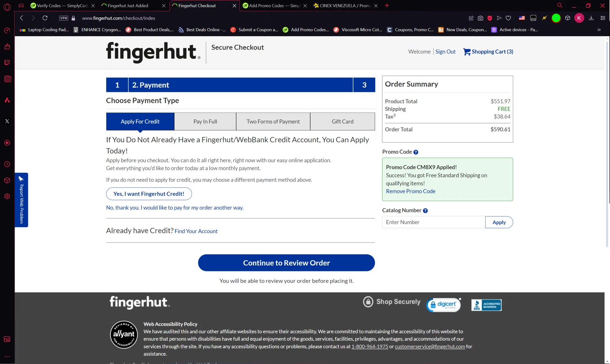Close the Fingerhut Checkout tab

click(234, 6)
